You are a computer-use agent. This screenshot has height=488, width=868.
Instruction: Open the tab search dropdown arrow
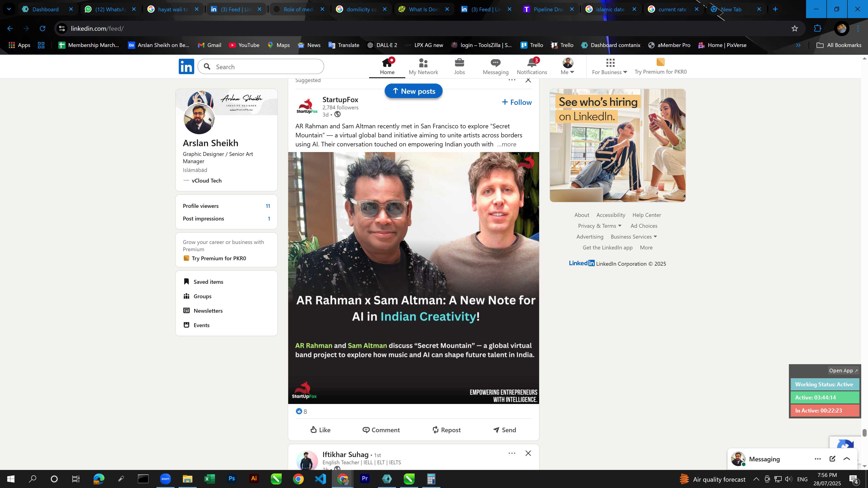[x=9, y=9]
